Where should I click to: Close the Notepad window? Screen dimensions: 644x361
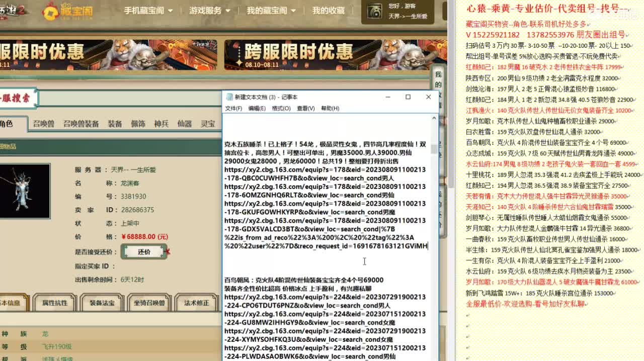428,97
